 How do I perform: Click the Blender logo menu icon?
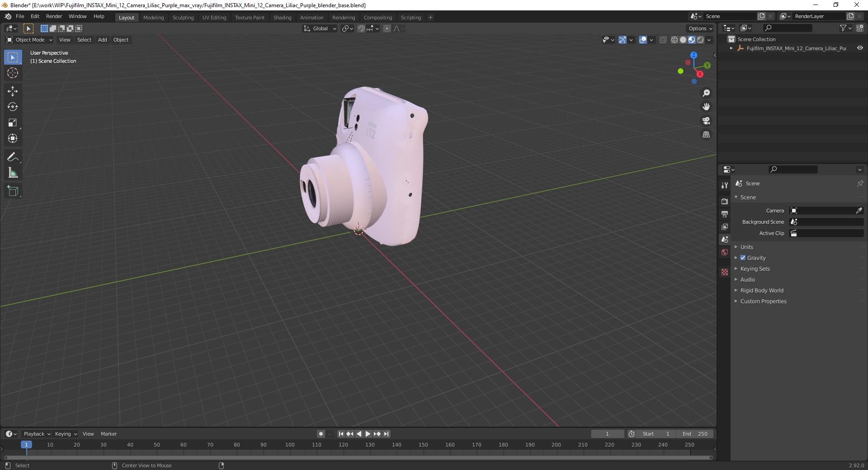click(8, 16)
